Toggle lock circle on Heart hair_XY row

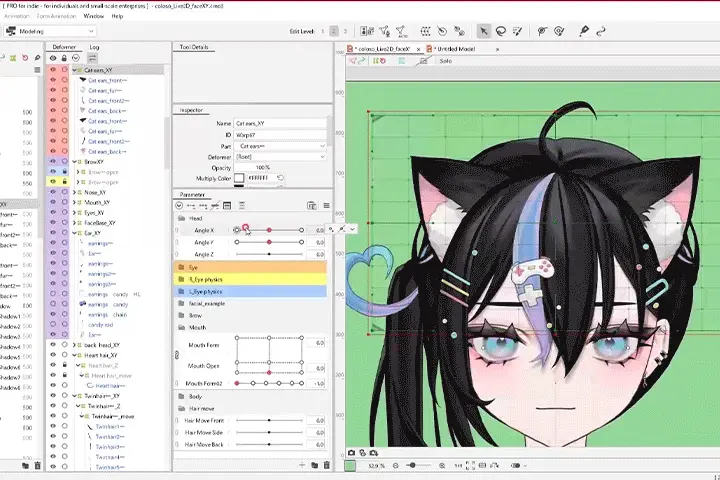click(65, 355)
